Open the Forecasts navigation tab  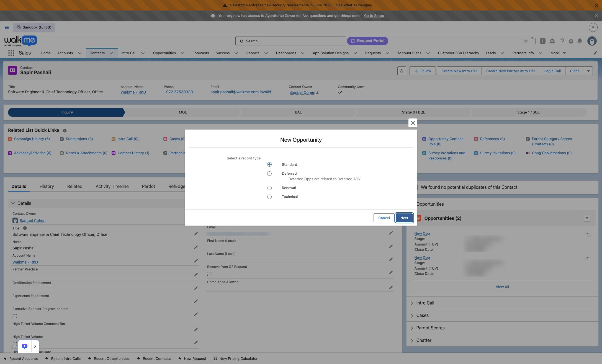[x=201, y=53]
